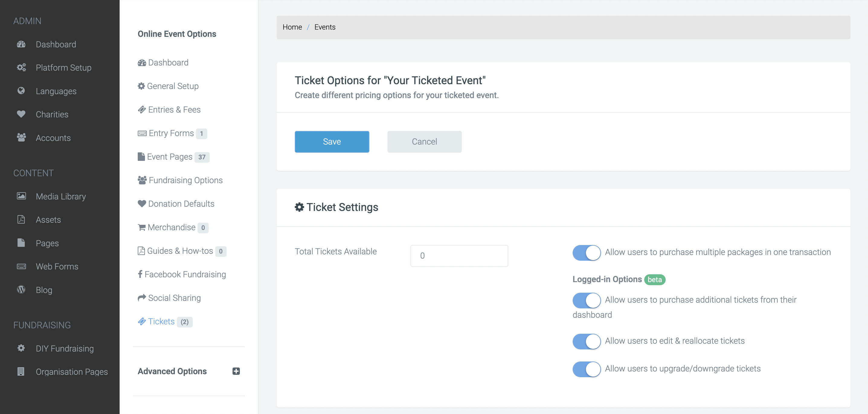
Task: Click the Pages document icon in Content
Action: pyautogui.click(x=21, y=243)
